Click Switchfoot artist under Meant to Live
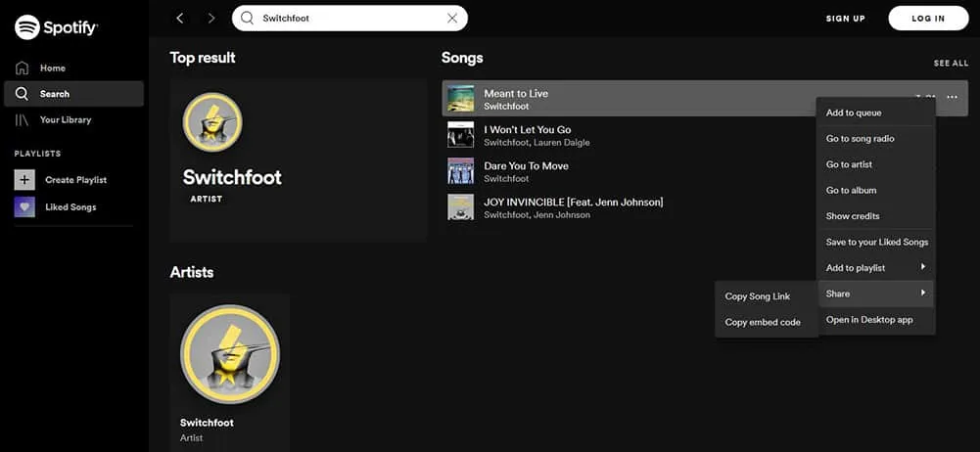 pyautogui.click(x=506, y=106)
